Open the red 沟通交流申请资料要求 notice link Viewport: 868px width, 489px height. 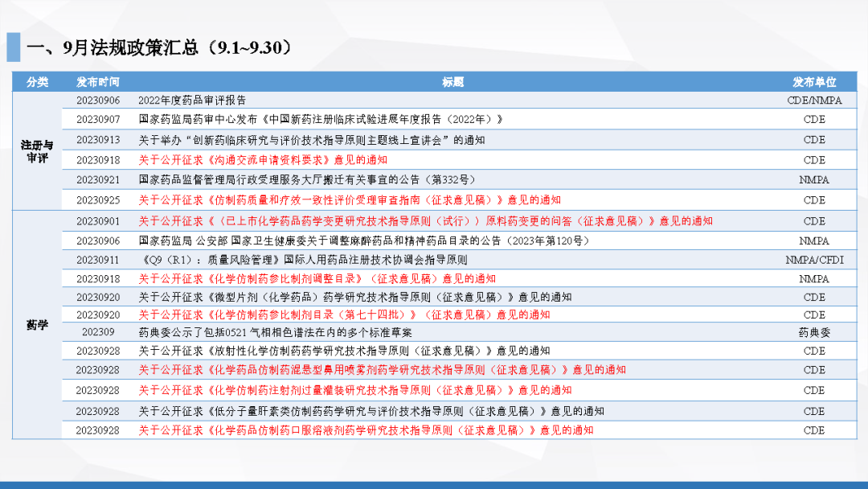coord(262,160)
